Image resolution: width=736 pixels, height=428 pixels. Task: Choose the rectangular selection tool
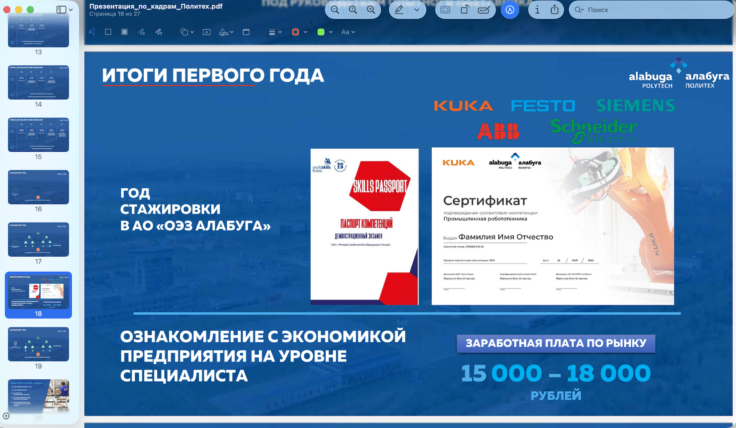pyautogui.click(x=108, y=32)
